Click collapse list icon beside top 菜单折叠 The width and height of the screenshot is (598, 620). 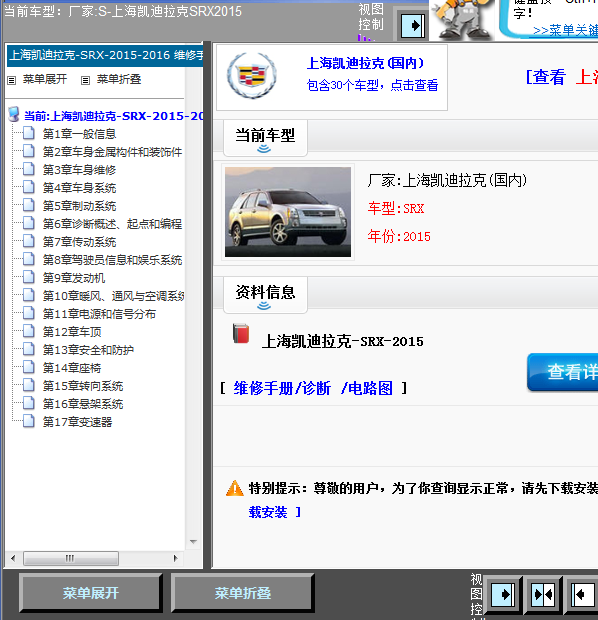pos(85,81)
